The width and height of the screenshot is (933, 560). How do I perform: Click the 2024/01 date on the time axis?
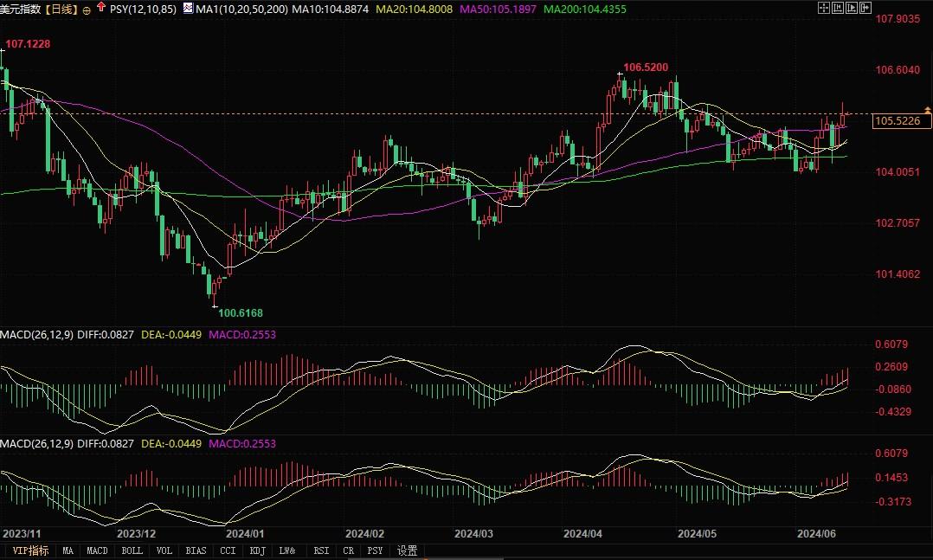[x=245, y=534]
